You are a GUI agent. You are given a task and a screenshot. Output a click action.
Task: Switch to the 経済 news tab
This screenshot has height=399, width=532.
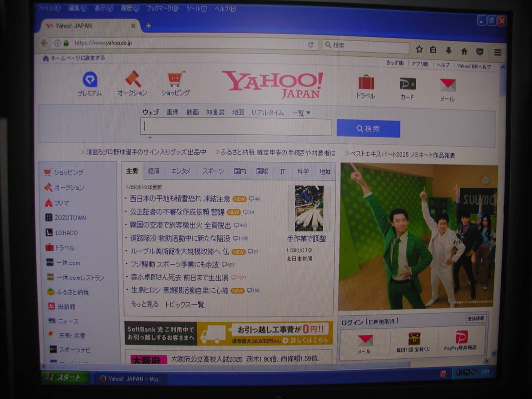[x=154, y=171]
